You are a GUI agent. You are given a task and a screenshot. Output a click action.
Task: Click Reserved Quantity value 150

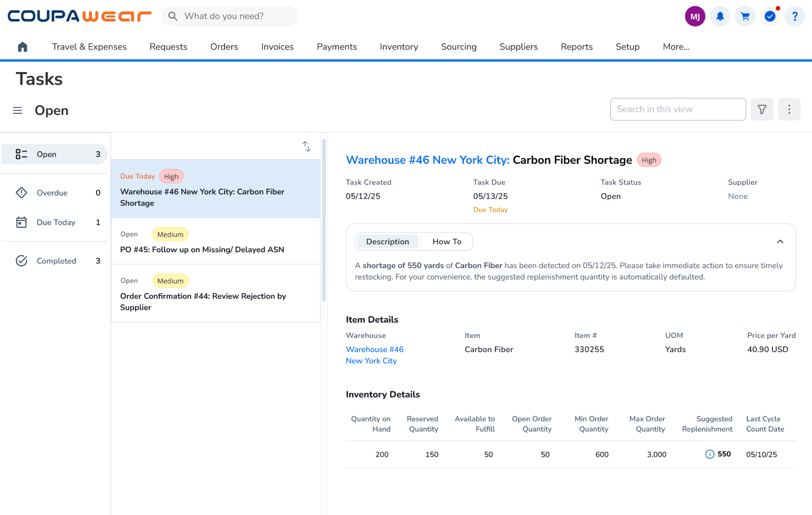tap(432, 455)
